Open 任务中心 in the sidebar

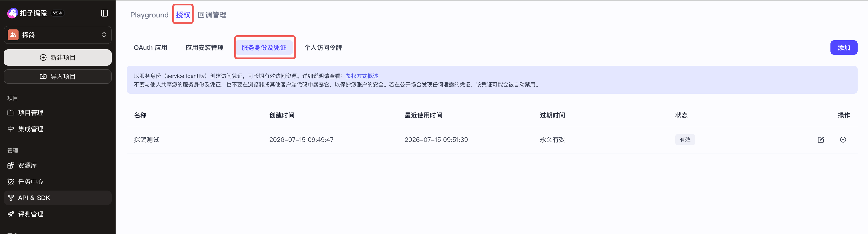point(58,182)
